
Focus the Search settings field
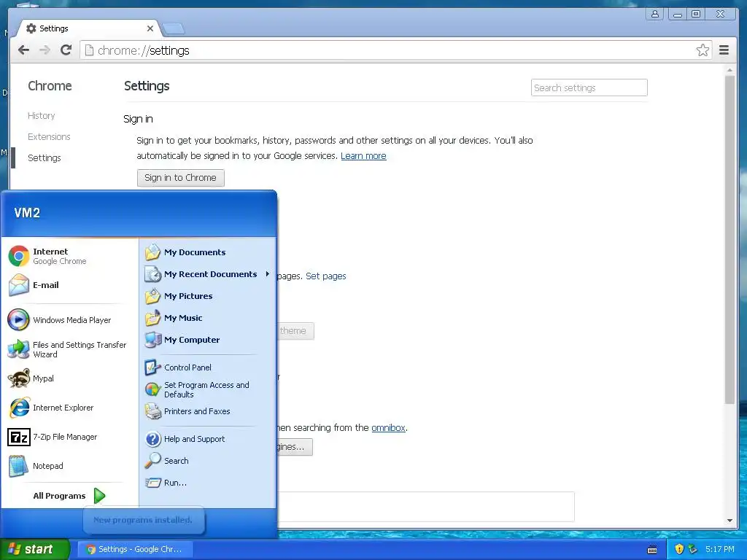[589, 87]
